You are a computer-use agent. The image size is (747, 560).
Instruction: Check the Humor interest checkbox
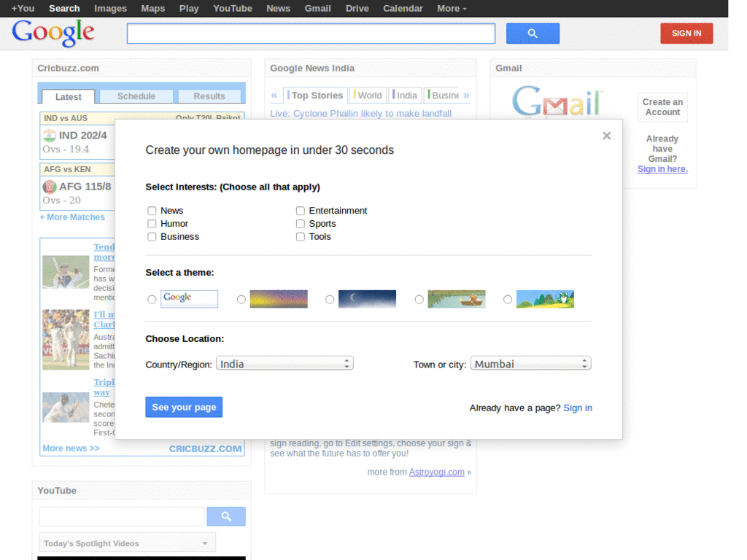[152, 224]
